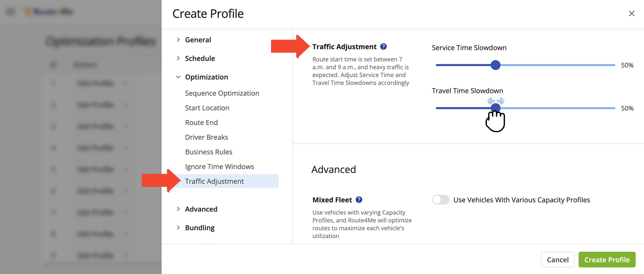Go to Route End settings
The image size is (644, 274).
(201, 123)
